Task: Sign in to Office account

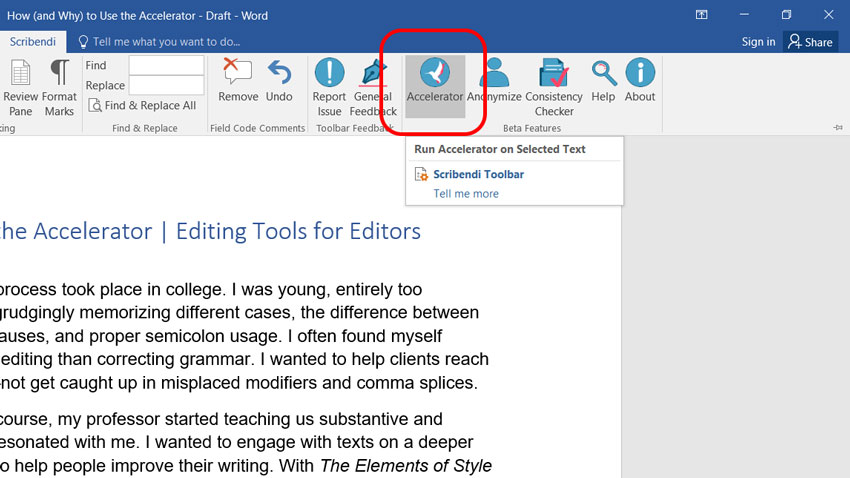Action: coord(758,42)
